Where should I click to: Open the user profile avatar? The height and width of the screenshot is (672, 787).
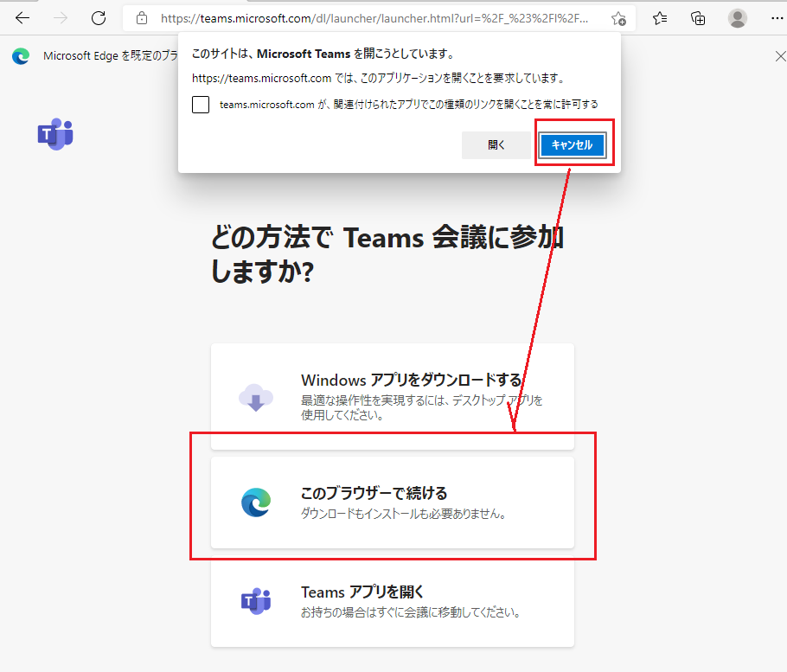[x=738, y=18]
